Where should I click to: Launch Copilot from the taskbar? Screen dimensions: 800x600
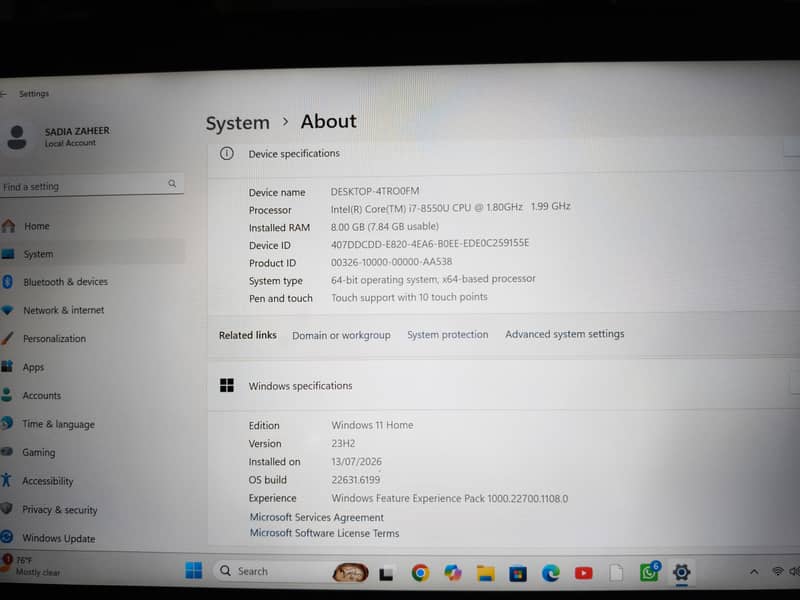click(453, 573)
